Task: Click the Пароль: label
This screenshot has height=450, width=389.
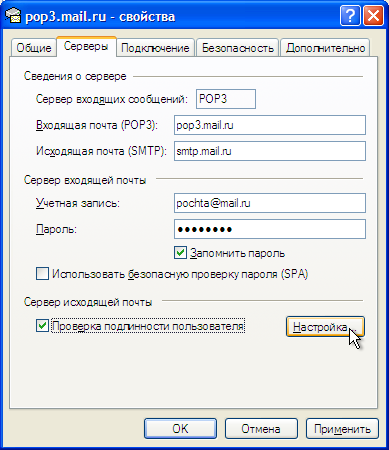Action: click(56, 229)
